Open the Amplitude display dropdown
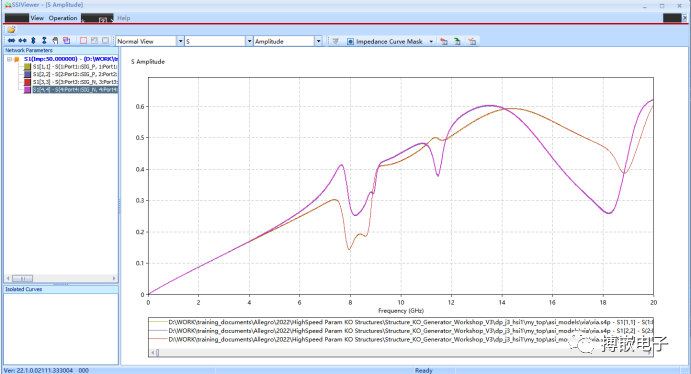The height and width of the screenshot is (374, 691). (x=288, y=41)
